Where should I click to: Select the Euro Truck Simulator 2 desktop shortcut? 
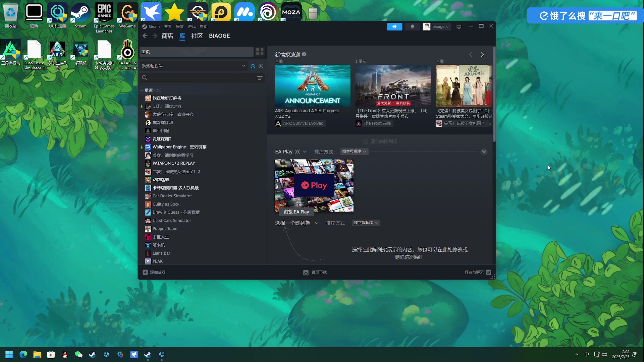34,55
